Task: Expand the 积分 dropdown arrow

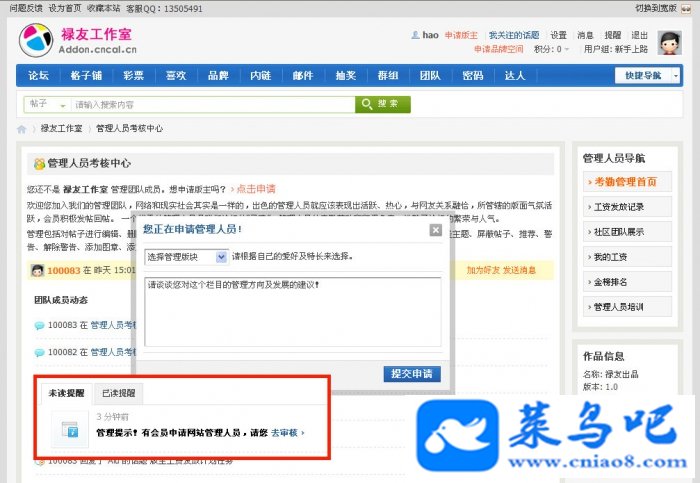Action: [567, 49]
